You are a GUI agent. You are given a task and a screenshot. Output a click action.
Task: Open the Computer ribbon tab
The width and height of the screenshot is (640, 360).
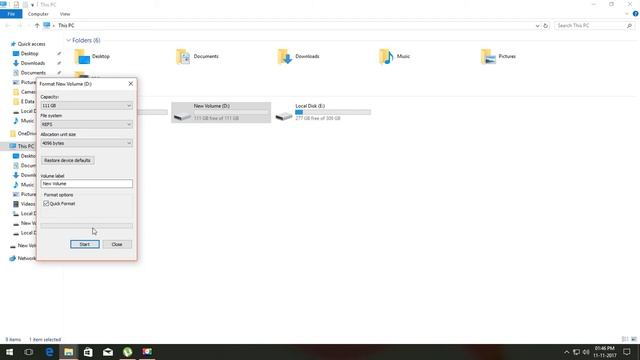pos(38,14)
